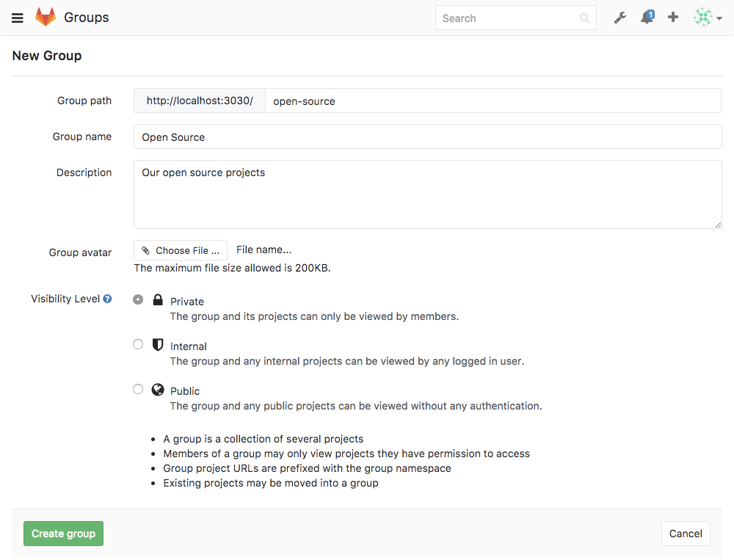
Task: Click the Create group button
Action: click(64, 534)
